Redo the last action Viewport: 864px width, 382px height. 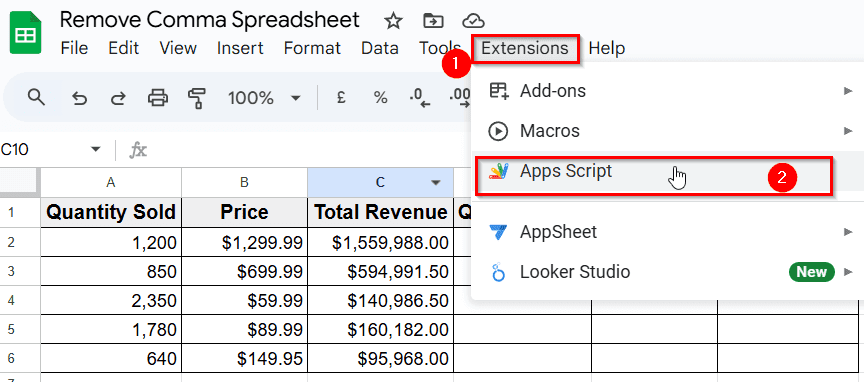coord(118,99)
